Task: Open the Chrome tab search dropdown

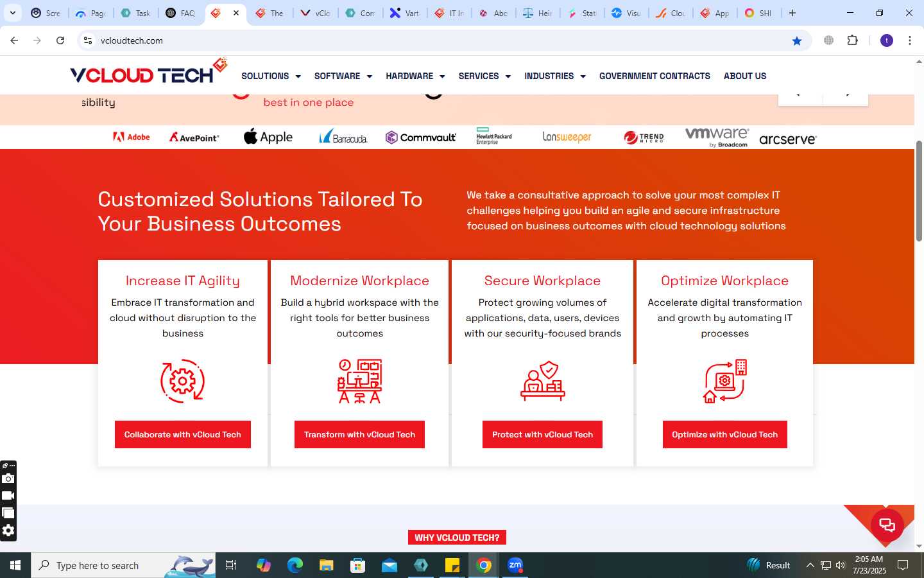Action: click(13, 13)
